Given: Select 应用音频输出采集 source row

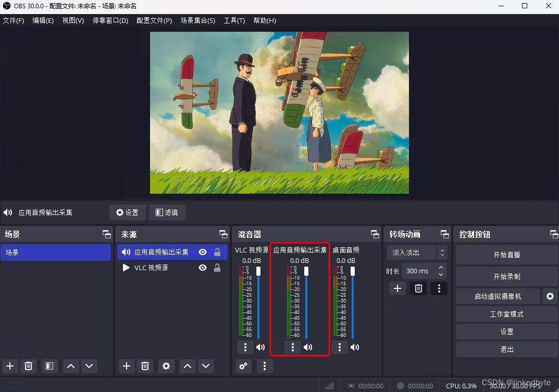Looking at the screenshot, I should 172,252.
